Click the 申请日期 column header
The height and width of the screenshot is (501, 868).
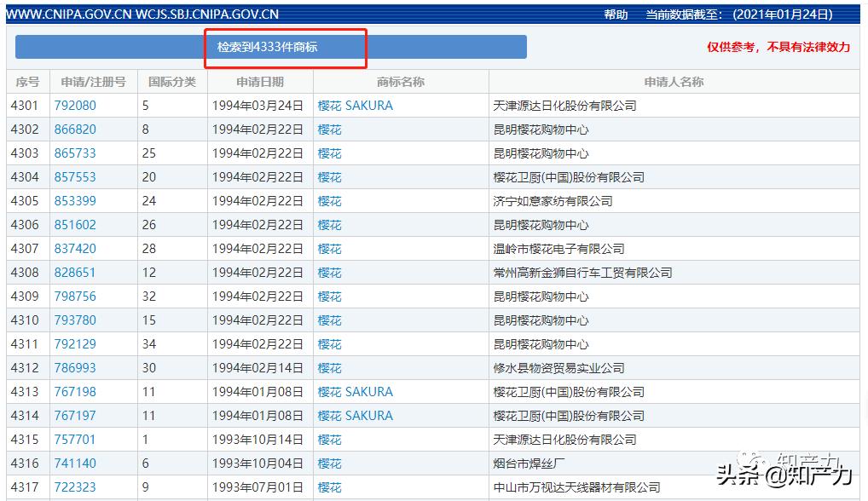260,82
